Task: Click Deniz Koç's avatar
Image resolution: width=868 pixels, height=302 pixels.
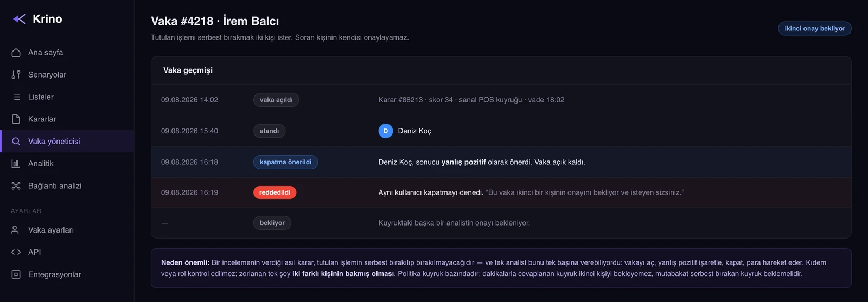Action: point(386,131)
